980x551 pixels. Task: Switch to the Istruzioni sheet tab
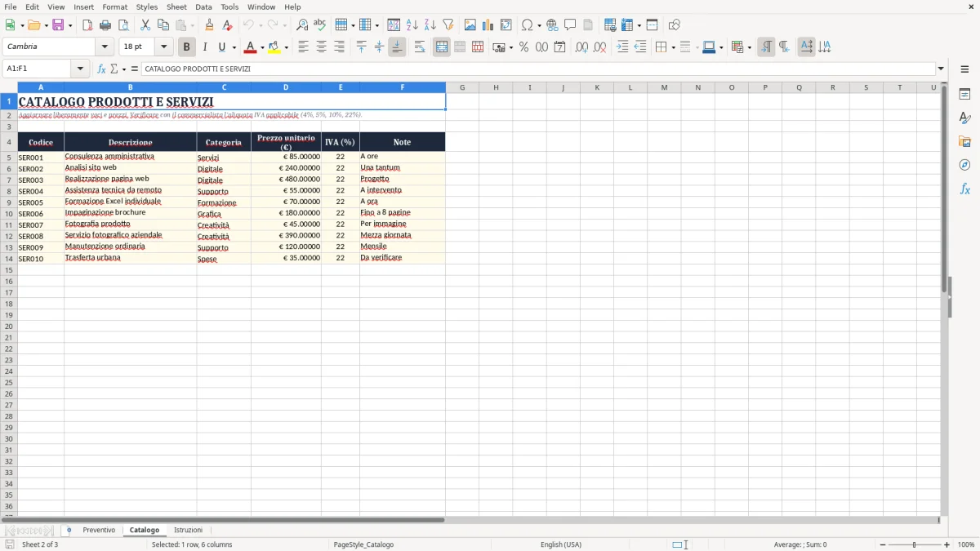coord(188,531)
